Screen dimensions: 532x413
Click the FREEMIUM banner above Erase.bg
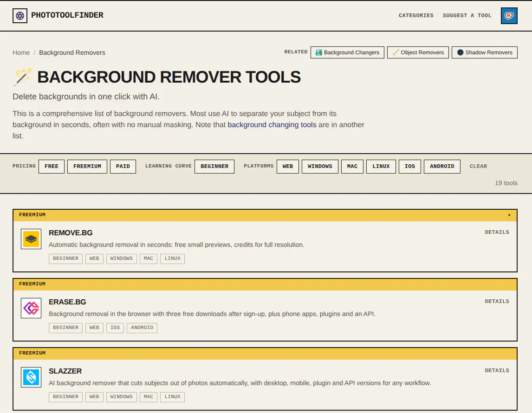[265, 284]
